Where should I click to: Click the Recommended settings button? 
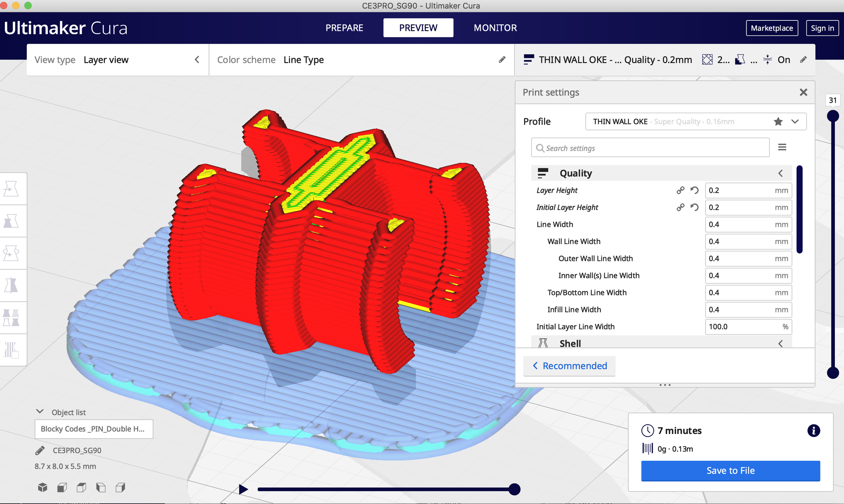[569, 366]
